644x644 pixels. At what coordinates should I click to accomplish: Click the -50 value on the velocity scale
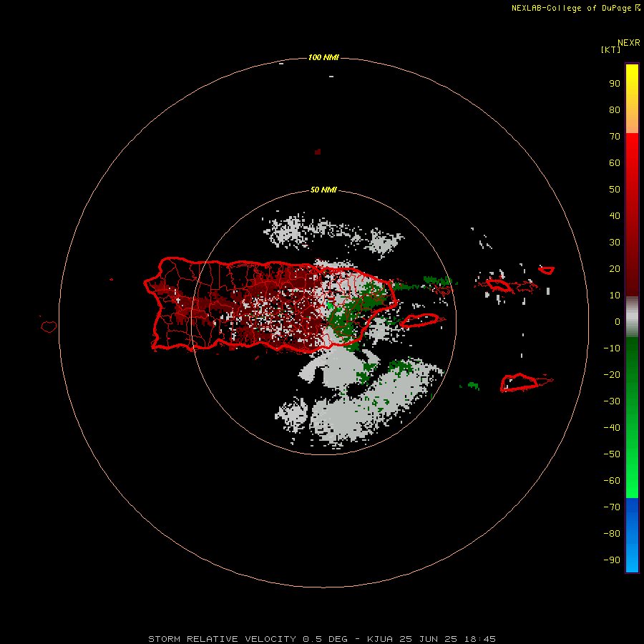[612, 454]
